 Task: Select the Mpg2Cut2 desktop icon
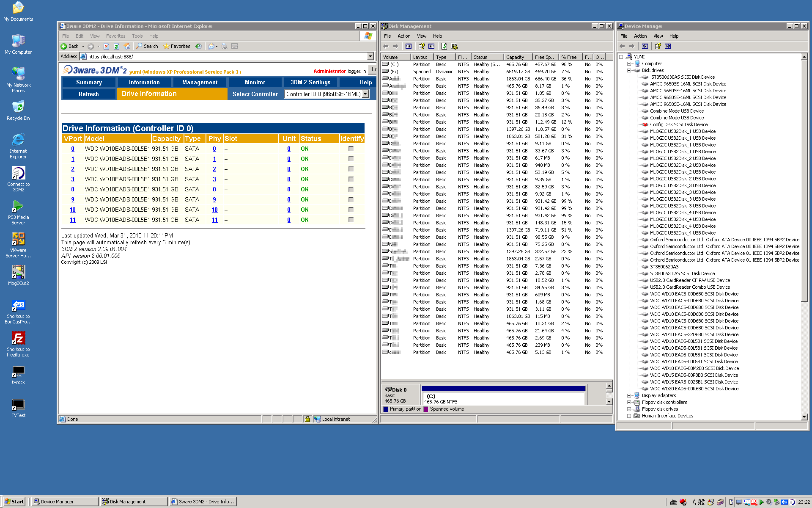coord(18,275)
